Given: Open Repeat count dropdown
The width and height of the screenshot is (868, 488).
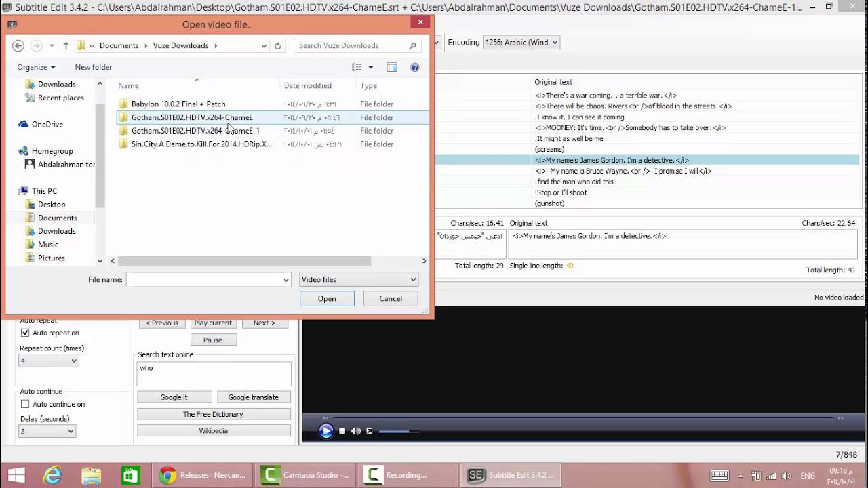Looking at the screenshot, I should [x=48, y=361].
